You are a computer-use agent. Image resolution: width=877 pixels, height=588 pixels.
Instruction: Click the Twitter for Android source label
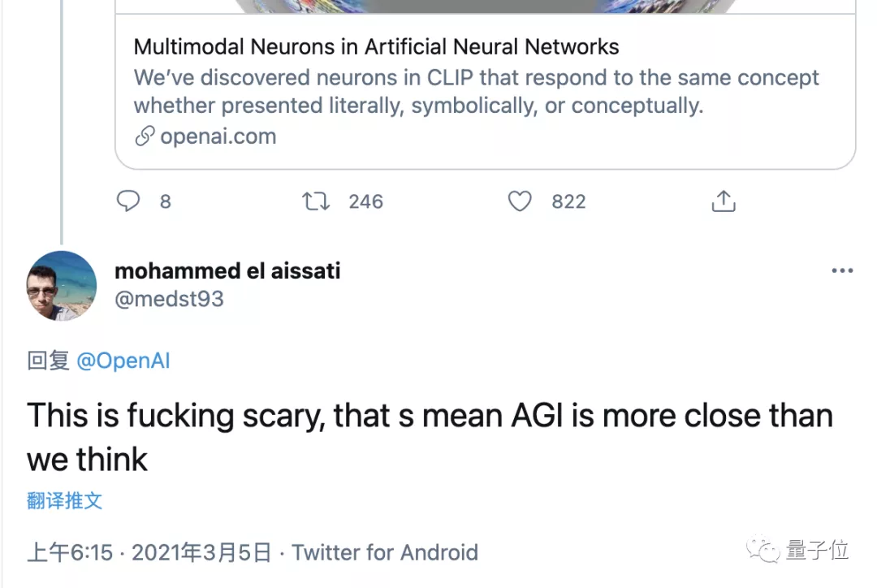tap(385, 553)
